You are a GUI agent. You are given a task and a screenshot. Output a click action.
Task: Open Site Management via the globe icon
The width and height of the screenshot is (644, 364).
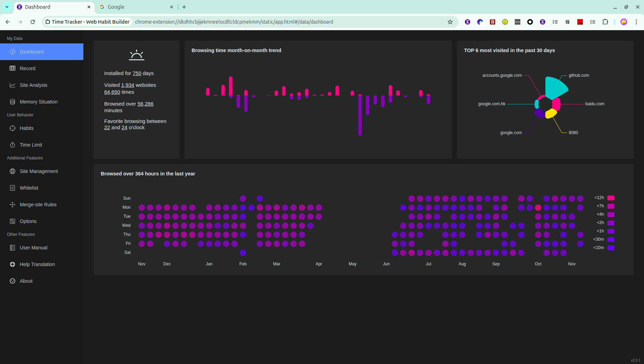[x=13, y=171]
